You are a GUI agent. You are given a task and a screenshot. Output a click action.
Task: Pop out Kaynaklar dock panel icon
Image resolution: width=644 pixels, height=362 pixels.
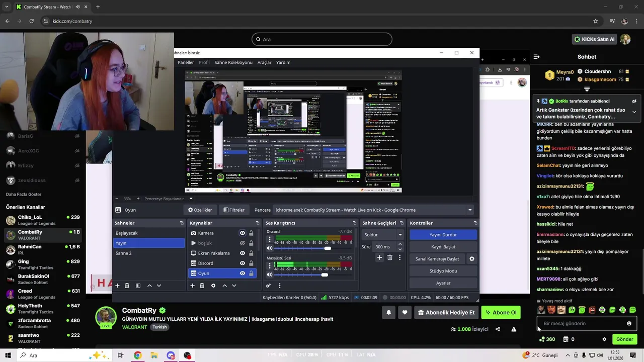[257, 223]
